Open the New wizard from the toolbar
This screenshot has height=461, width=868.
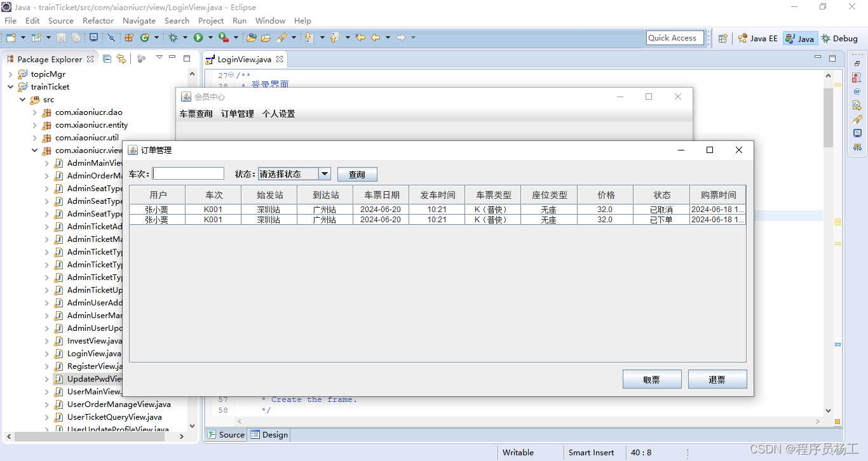point(10,37)
